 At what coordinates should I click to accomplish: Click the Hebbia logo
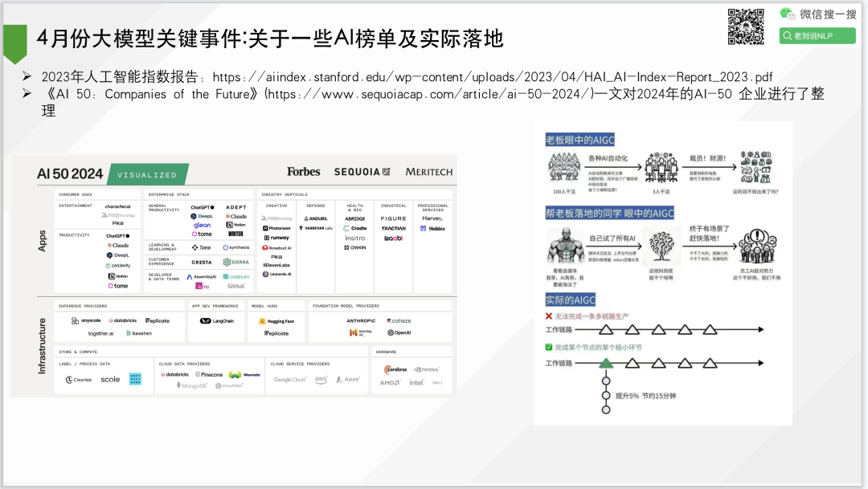pos(432,229)
